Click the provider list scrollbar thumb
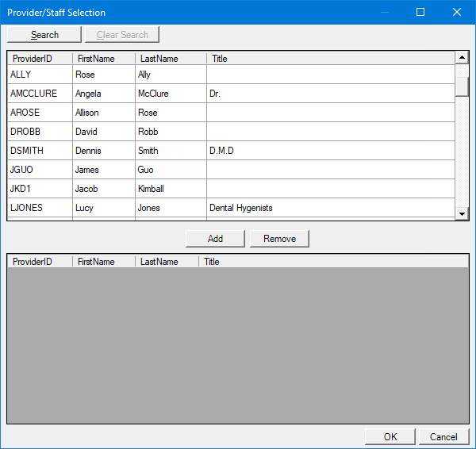This screenshot has height=449, width=476. [x=462, y=80]
